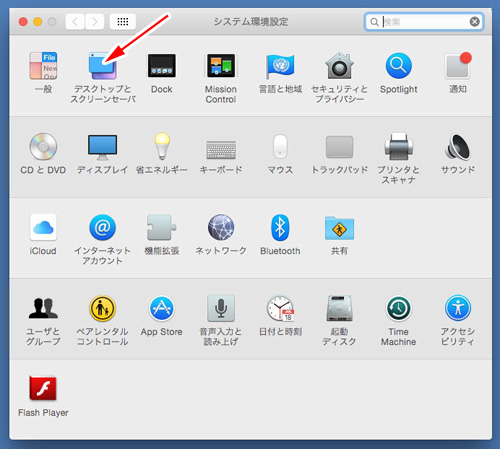Open ネットワーク (Network) preferences

click(x=221, y=227)
